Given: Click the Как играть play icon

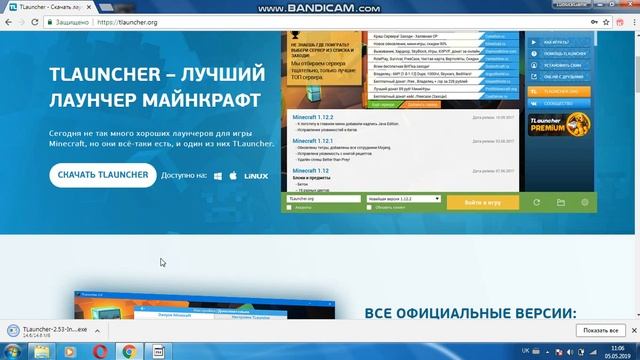Looking at the screenshot, I should [534, 42].
